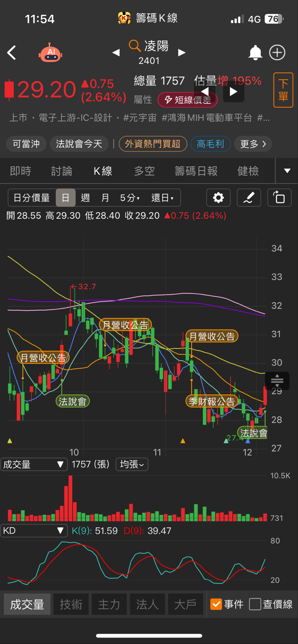The image size is (298, 644).
Task: Tap the orange search magnifier icon
Action: 135,46
